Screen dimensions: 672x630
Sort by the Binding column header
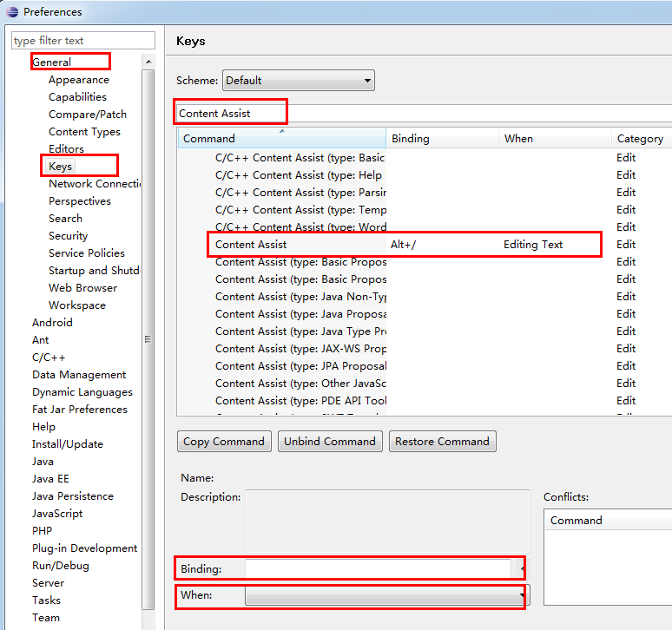[443, 139]
